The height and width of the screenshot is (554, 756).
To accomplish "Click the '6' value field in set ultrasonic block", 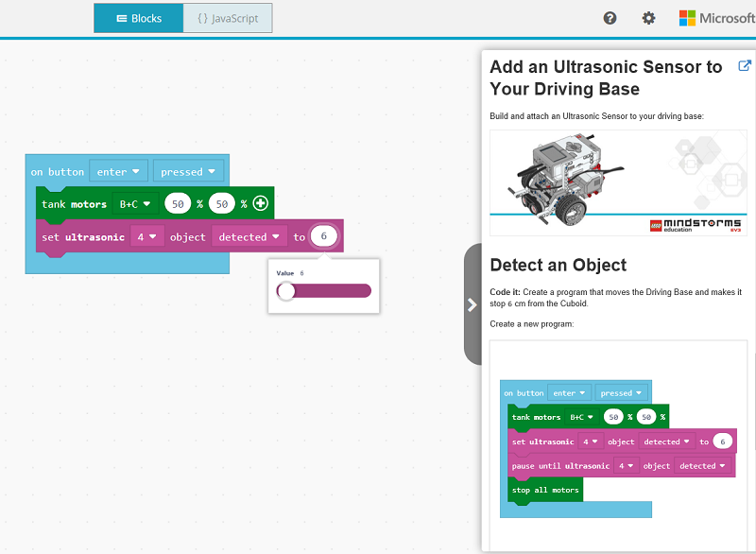I will [322, 235].
